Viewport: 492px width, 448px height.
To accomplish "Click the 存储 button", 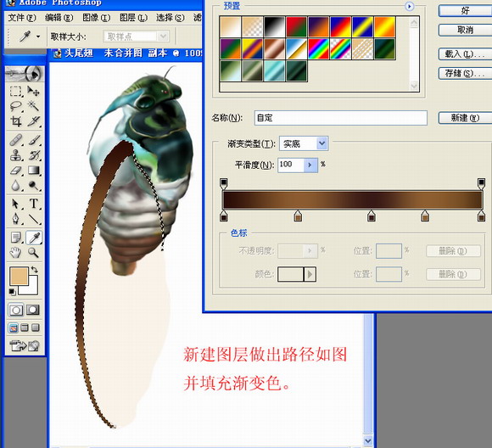I will pos(465,74).
